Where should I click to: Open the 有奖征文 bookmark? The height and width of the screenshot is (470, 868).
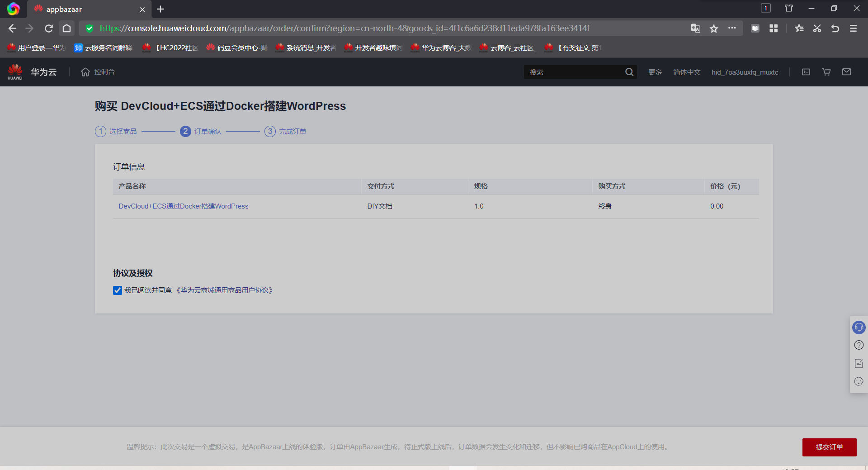573,47
